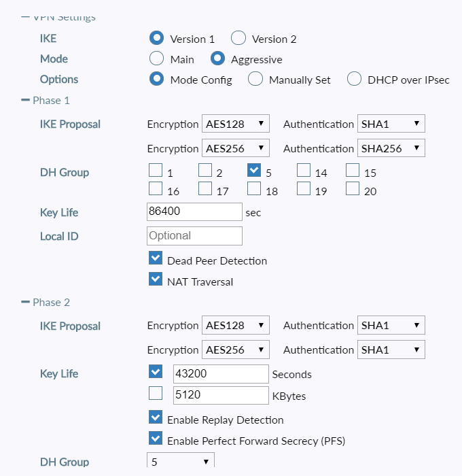Click Phase 1 Key Life field
Screen dimensions: 462x476
tap(194, 212)
